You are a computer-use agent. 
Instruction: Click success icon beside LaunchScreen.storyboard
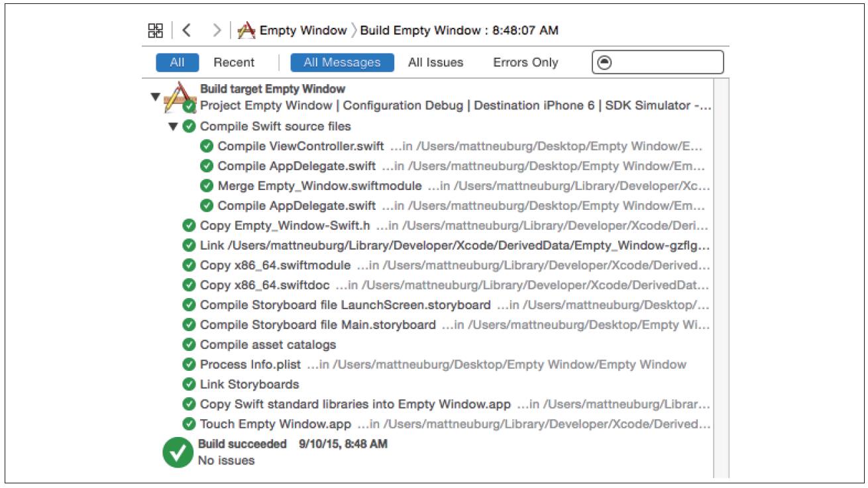(189, 305)
